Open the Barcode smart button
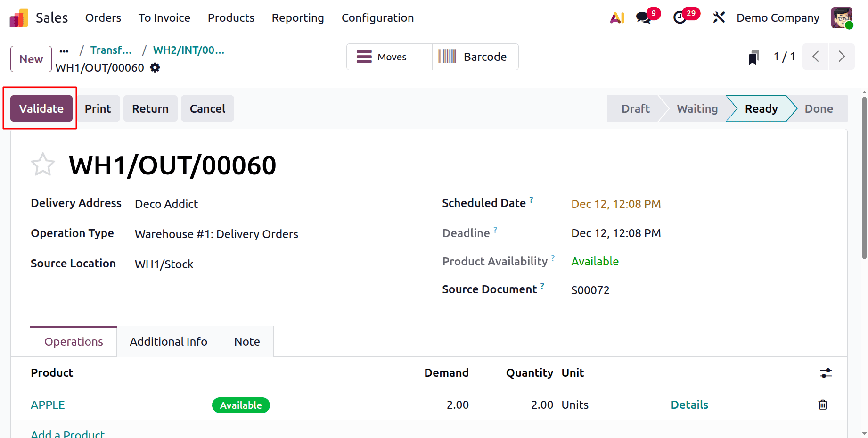Image resolution: width=868 pixels, height=438 pixels. point(475,57)
